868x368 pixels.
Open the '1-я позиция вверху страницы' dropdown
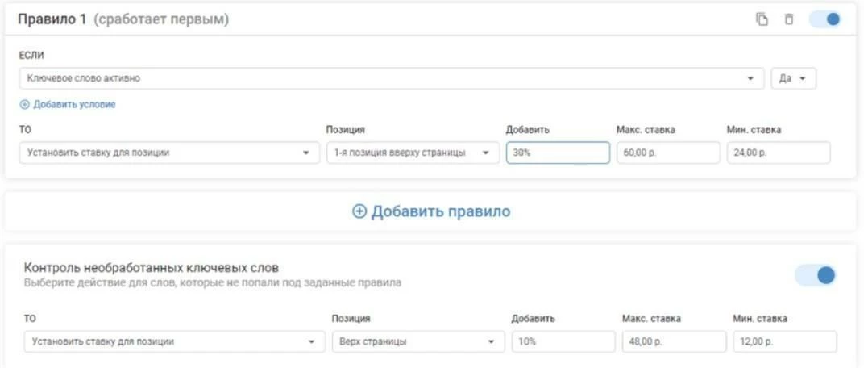(x=413, y=153)
